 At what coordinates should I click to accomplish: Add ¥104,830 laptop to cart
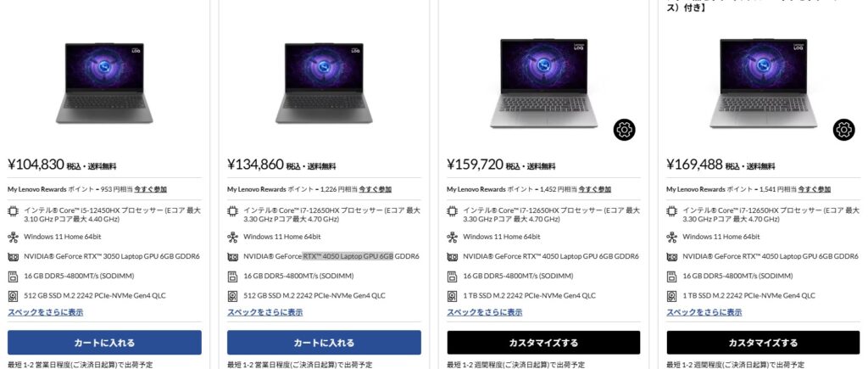click(104, 343)
